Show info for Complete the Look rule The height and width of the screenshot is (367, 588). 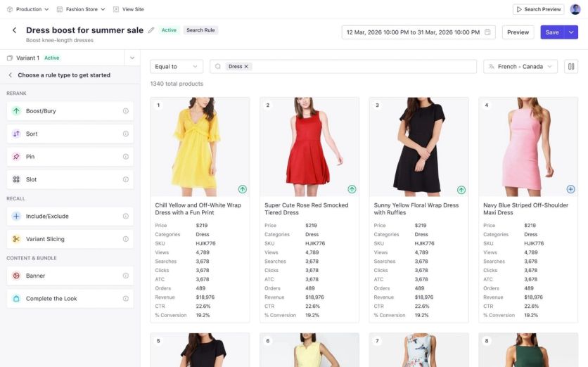[x=126, y=299]
